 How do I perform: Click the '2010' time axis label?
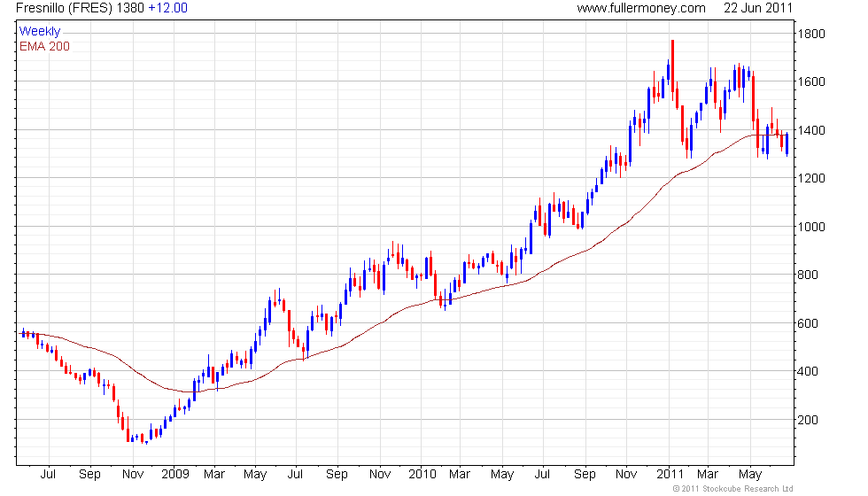click(422, 475)
